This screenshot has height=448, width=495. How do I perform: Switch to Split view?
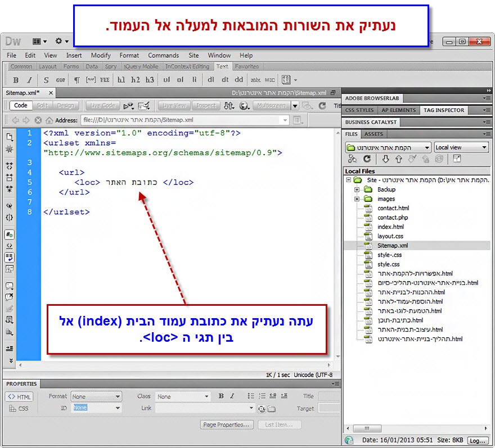[43, 105]
